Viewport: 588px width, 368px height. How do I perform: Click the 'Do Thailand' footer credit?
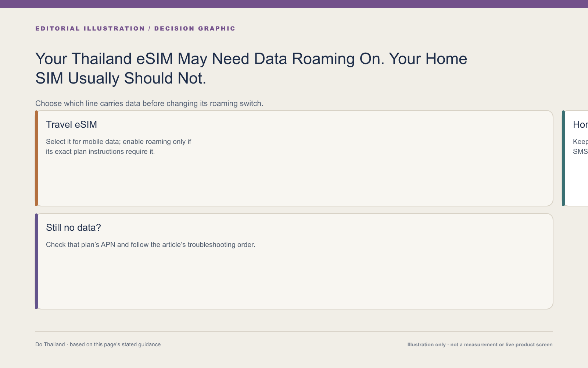(98, 344)
